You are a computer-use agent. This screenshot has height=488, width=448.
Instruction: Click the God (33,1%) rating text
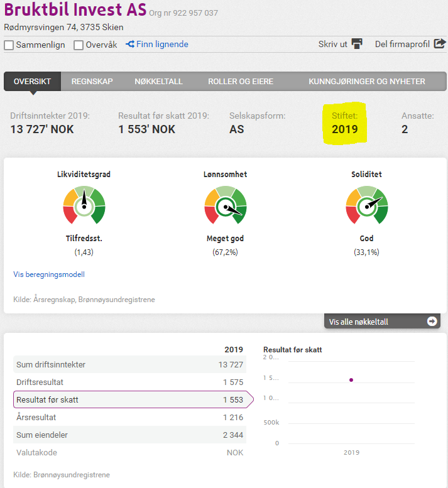[x=366, y=245]
